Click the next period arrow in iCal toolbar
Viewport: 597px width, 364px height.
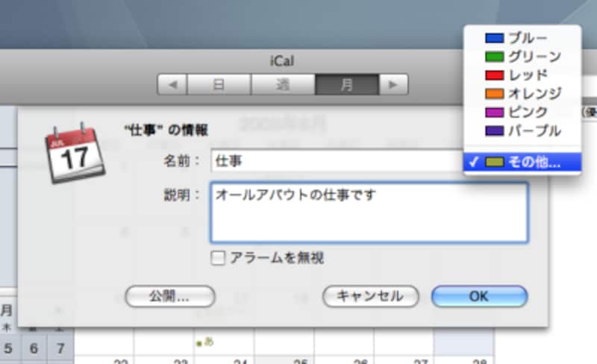click(x=393, y=84)
